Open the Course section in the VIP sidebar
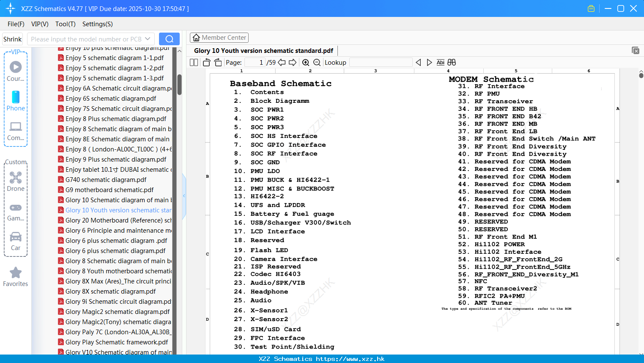644x363 pixels. point(16,71)
